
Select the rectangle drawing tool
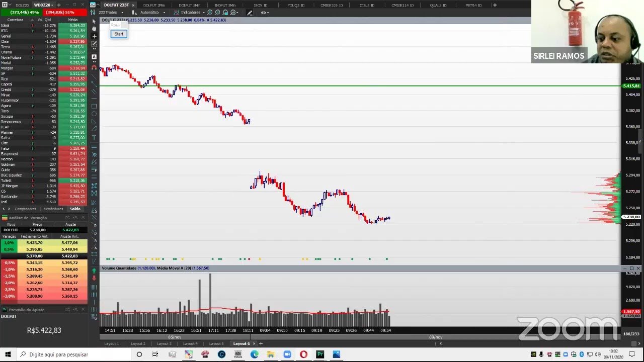[x=94, y=106]
